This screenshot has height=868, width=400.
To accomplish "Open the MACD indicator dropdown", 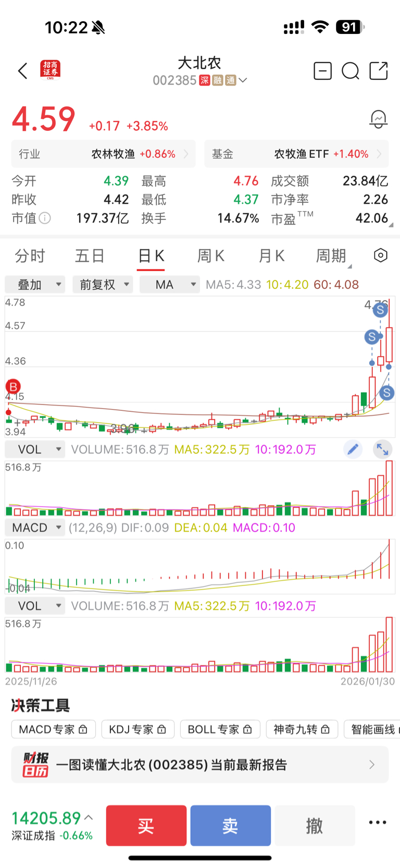I will point(35,528).
